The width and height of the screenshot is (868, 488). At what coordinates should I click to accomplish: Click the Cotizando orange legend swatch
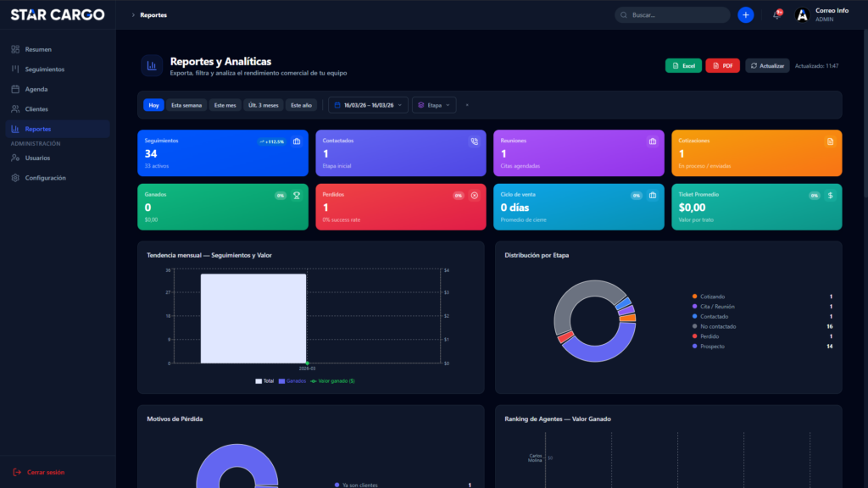[694, 297]
